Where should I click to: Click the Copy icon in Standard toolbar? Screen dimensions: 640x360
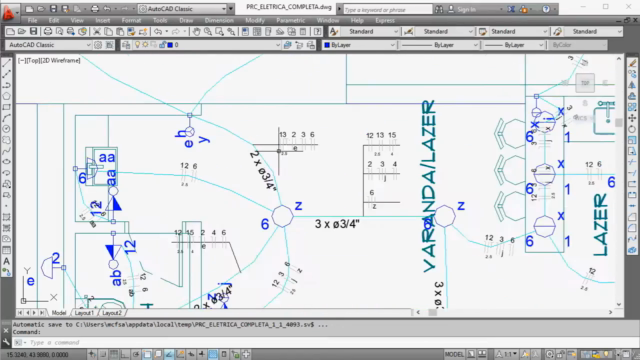click(108, 31)
